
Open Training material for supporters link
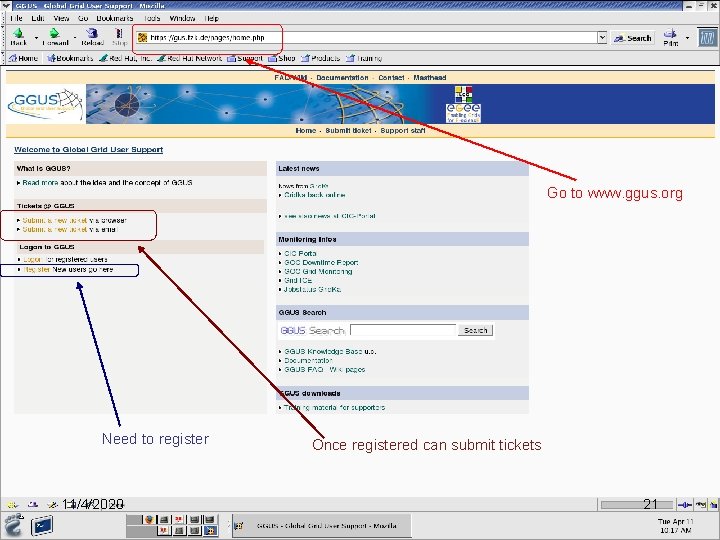click(334, 407)
